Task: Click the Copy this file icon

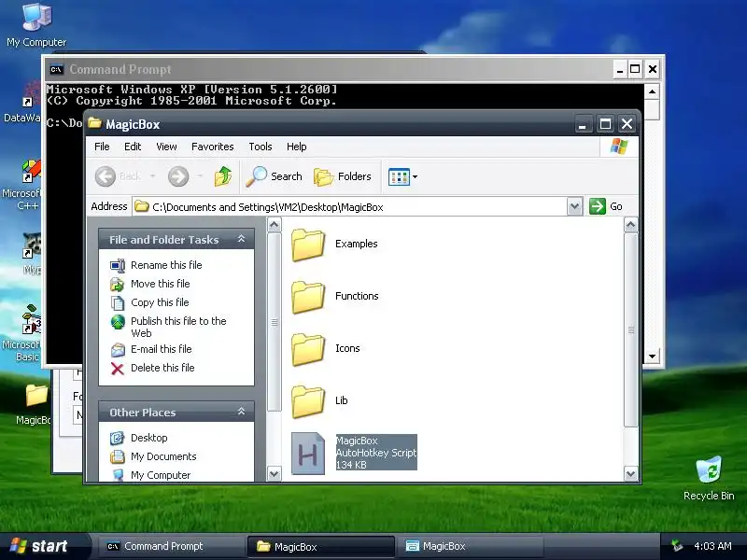Action: point(118,303)
